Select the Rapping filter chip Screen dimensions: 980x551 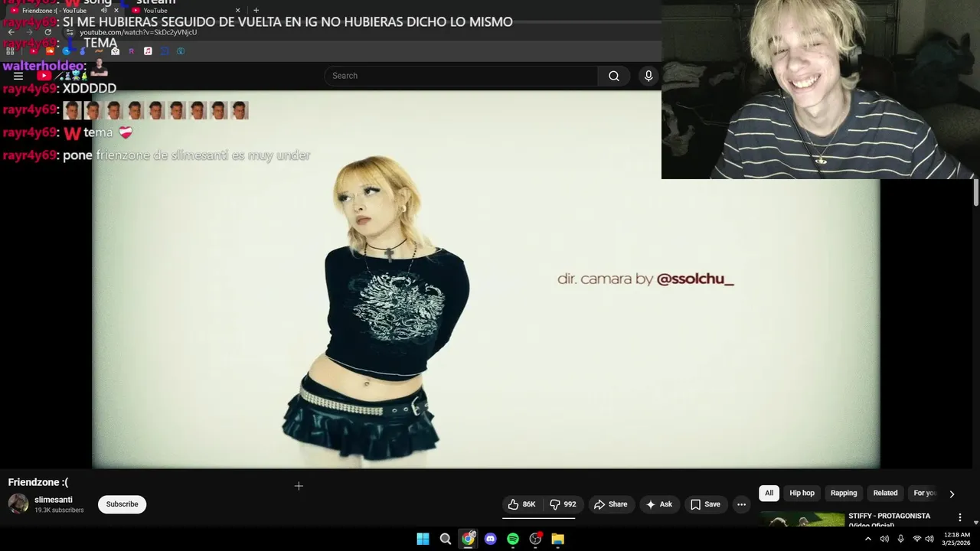pos(844,493)
